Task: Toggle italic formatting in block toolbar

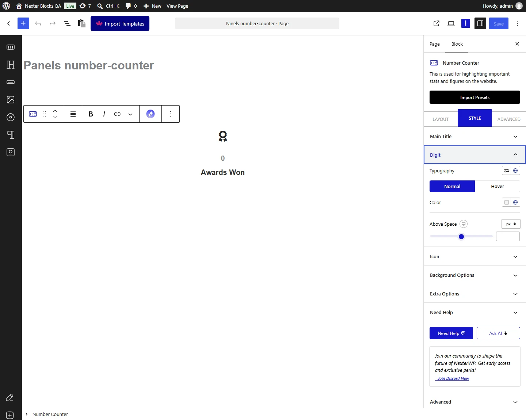Action: (104, 114)
